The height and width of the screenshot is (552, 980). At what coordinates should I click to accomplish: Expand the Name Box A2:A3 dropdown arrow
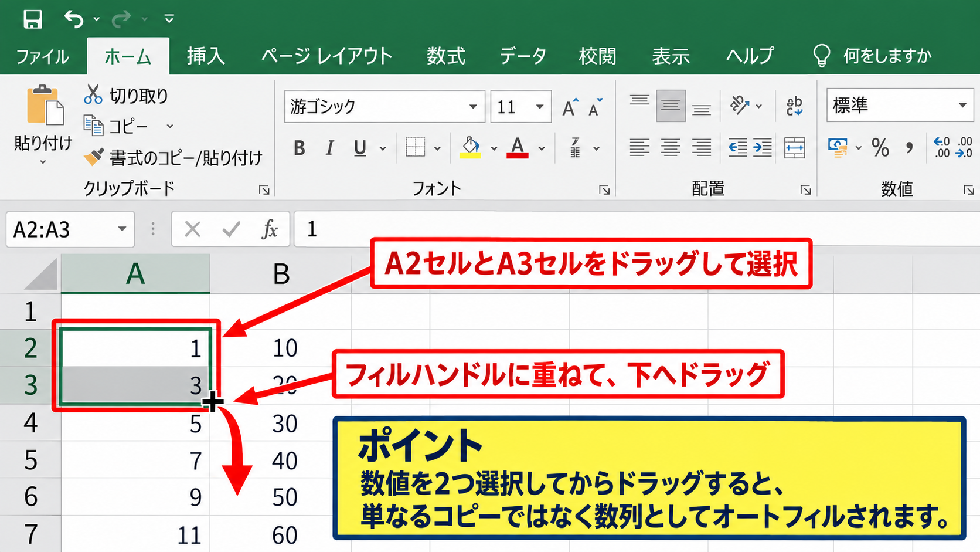click(122, 229)
